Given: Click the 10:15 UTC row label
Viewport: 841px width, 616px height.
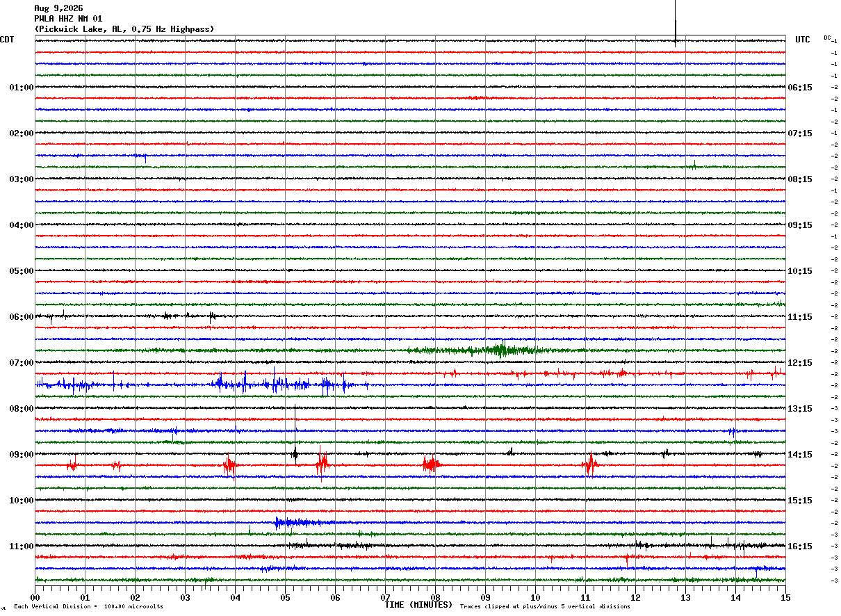Looking at the screenshot, I should click(800, 271).
